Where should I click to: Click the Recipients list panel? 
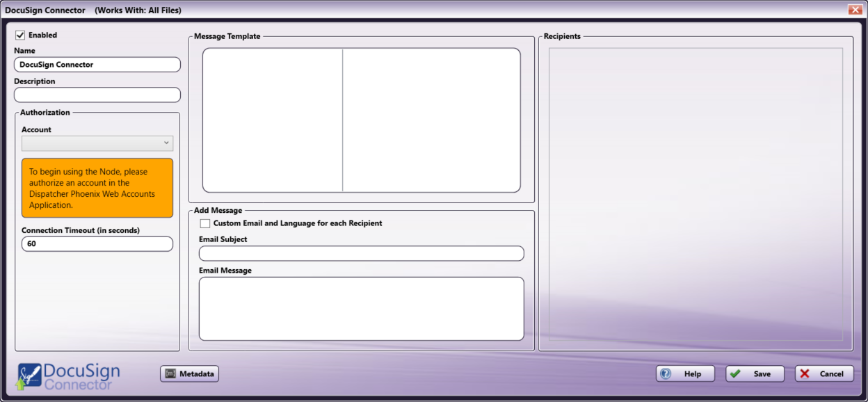click(696, 194)
